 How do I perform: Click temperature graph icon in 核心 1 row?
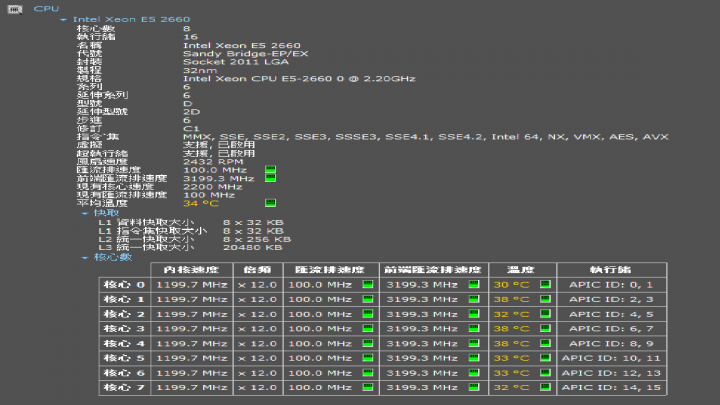pyautogui.click(x=545, y=299)
